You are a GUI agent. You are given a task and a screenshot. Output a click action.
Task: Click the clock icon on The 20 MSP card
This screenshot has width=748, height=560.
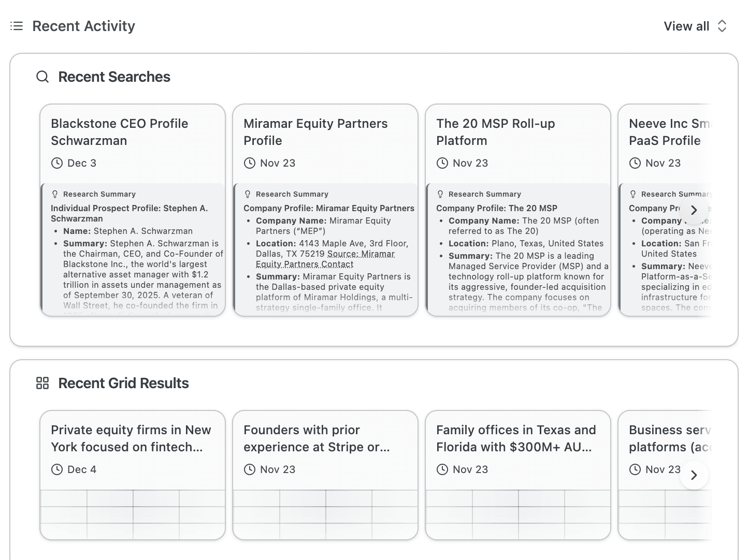pos(442,163)
